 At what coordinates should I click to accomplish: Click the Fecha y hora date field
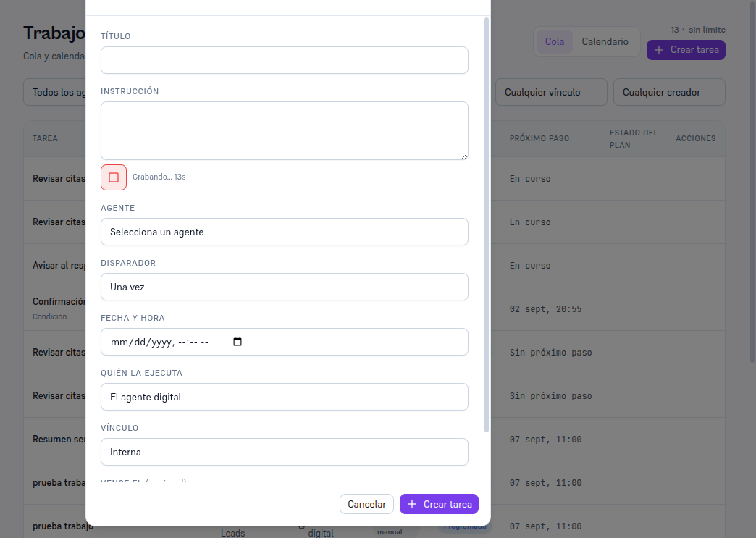(285, 342)
